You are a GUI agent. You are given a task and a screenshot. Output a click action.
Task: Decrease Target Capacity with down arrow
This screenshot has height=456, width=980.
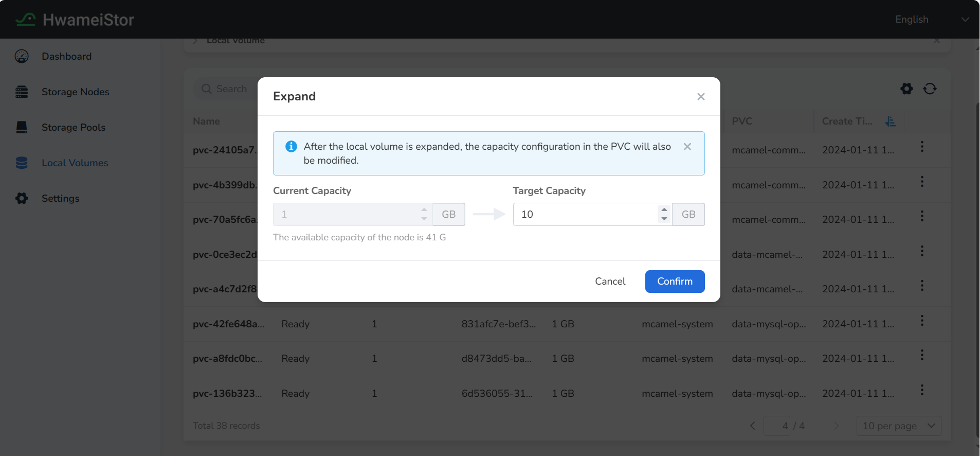point(664,219)
